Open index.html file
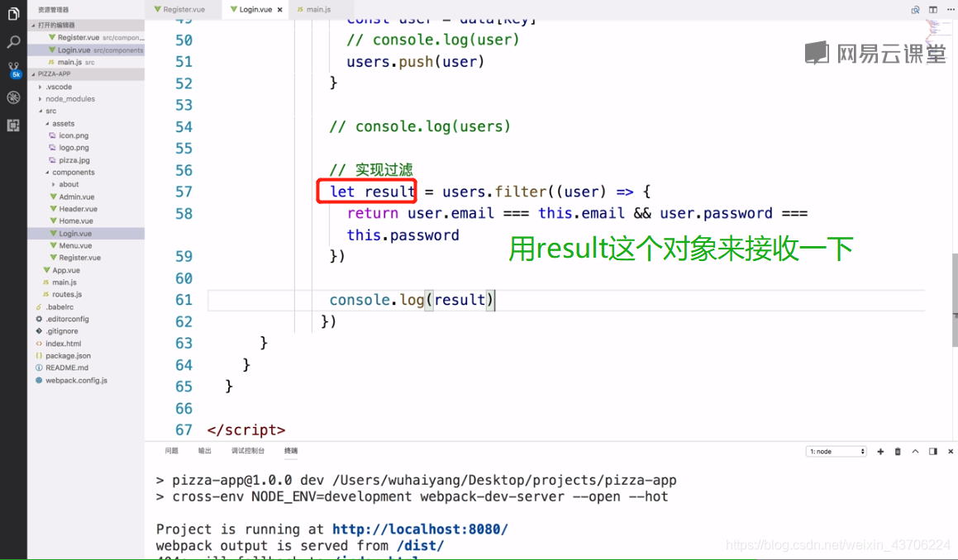Viewport: 958px width, 560px height. 85,344
